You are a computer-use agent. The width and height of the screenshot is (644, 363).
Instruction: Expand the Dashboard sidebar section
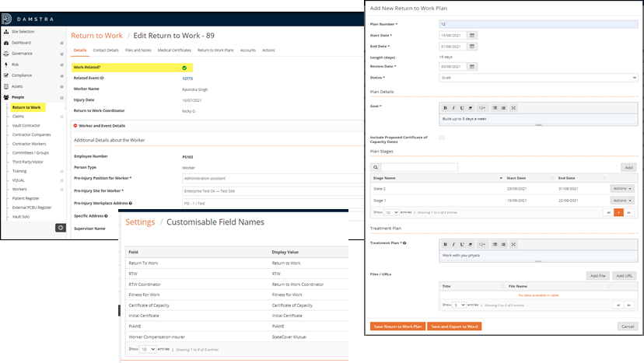61,43
